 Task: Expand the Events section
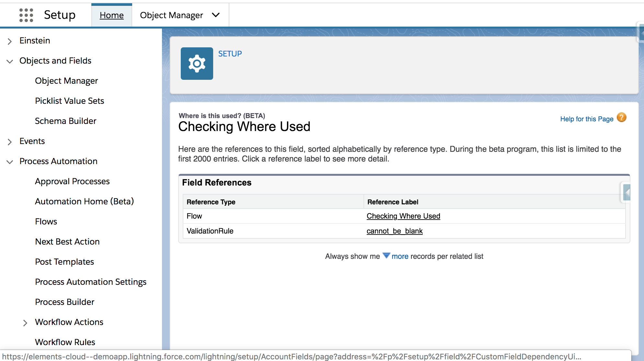point(10,142)
